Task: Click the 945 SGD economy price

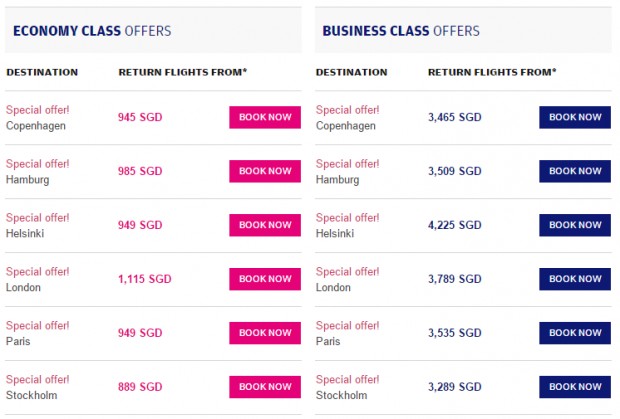Action: pyautogui.click(x=140, y=117)
